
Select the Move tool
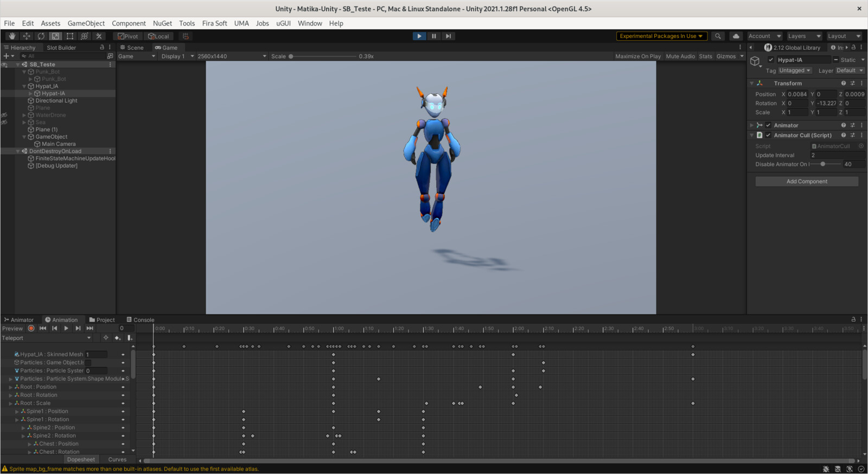[x=27, y=36]
